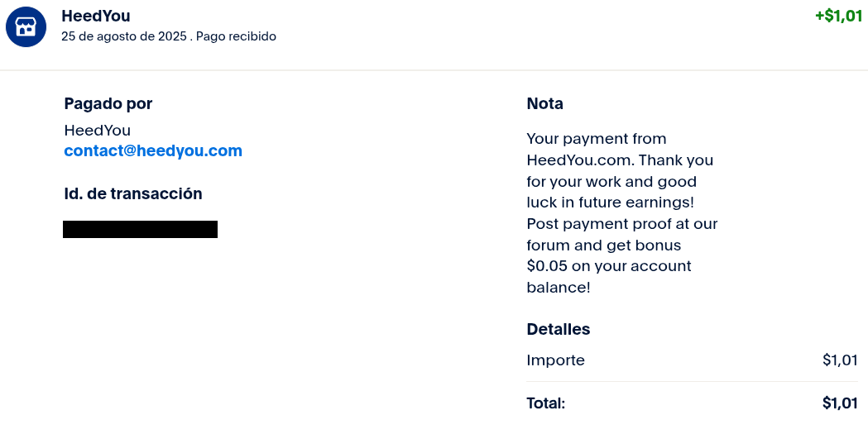Click the 'luck in future earnings!' line
The image size is (868, 429).
point(610,203)
